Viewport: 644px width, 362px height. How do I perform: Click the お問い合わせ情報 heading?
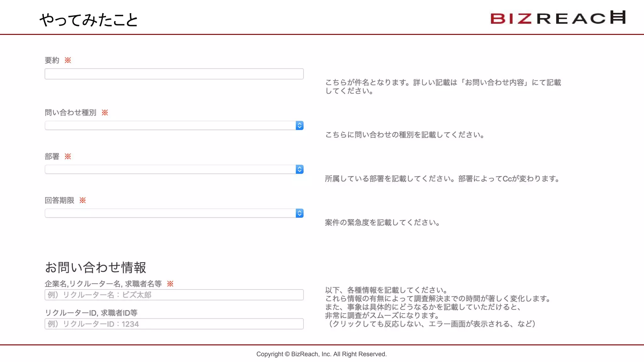click(x=95, y=267)
